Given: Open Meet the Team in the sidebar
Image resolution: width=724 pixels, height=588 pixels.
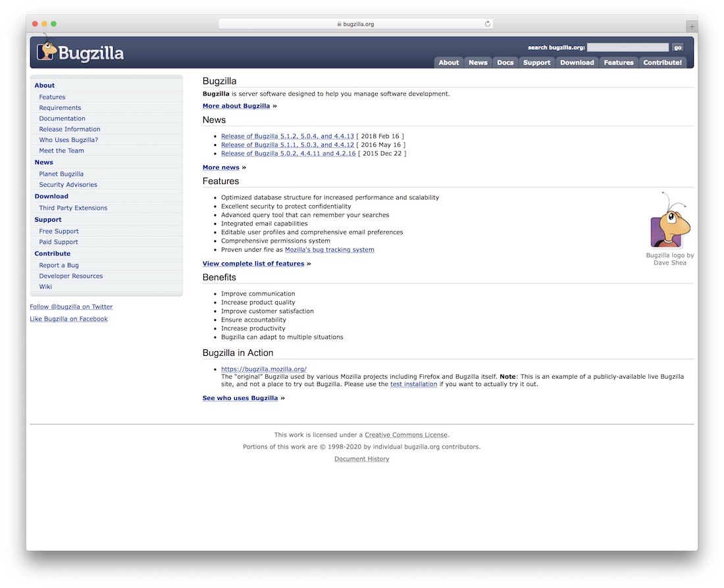Looking at the screenshot, I should click(61, 151).
